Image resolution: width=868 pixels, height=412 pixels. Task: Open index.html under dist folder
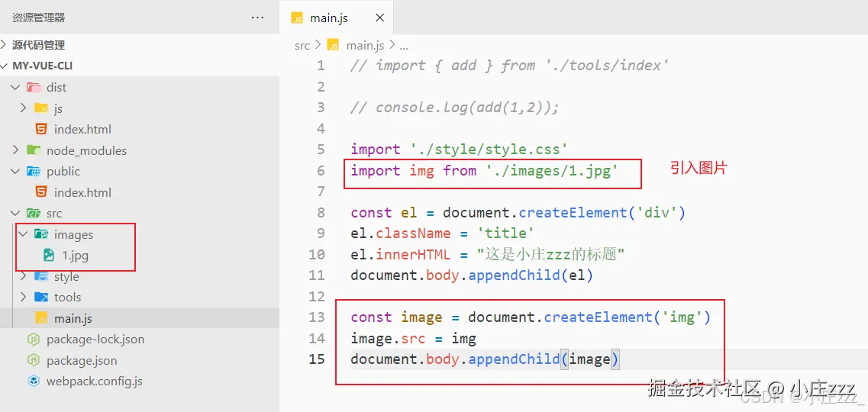82,130
